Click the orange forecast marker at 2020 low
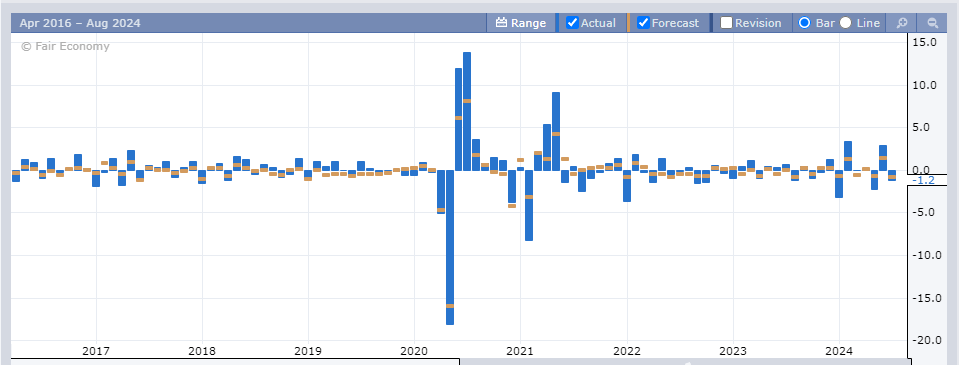This screenshot has height=365, width=959. [450, 306]
